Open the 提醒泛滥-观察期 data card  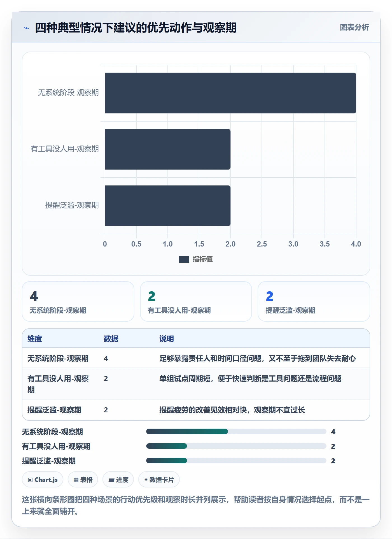[314, 301]
